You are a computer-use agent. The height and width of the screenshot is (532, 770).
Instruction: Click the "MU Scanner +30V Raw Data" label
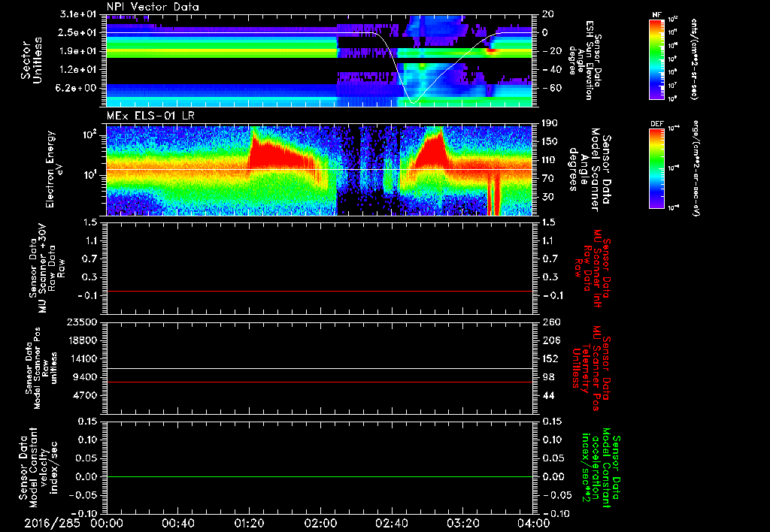tap(47, 268)
